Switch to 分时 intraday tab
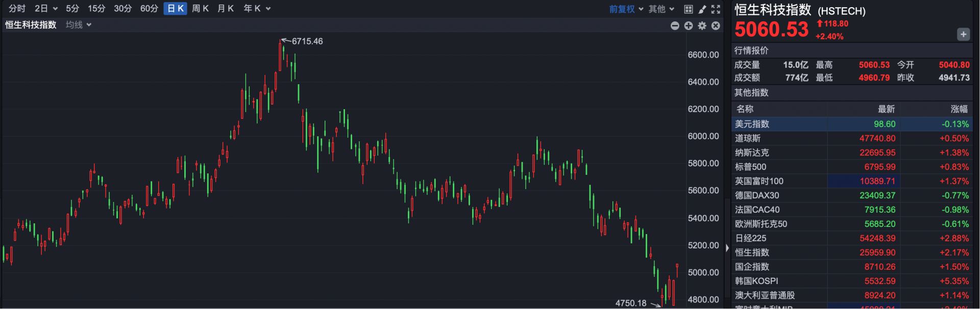 (17, 9)
